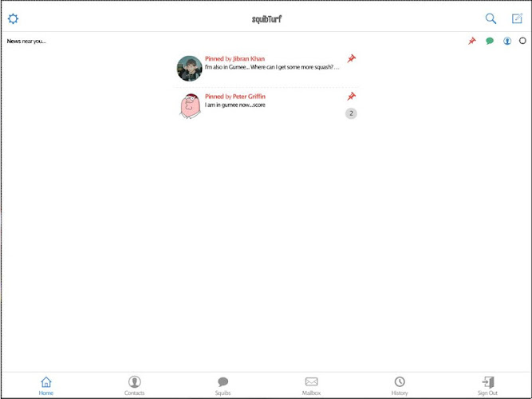Open the Jibran Khan name link
This screenshot has width=532, height=399.
[x=249, y=59]
